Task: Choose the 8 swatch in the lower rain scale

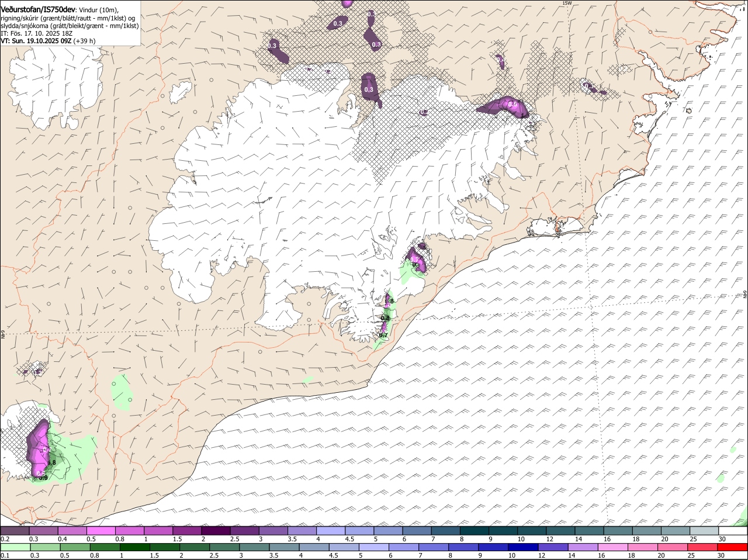Action: click(x=463, y=548)
